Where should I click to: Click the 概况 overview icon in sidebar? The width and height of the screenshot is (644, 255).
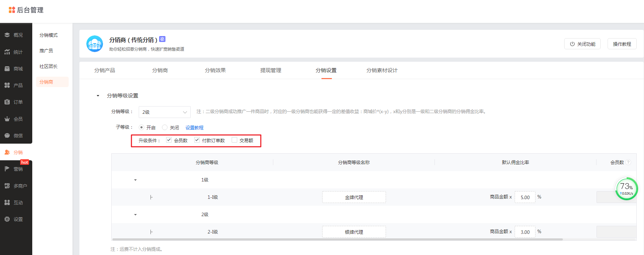click(7, 35)
